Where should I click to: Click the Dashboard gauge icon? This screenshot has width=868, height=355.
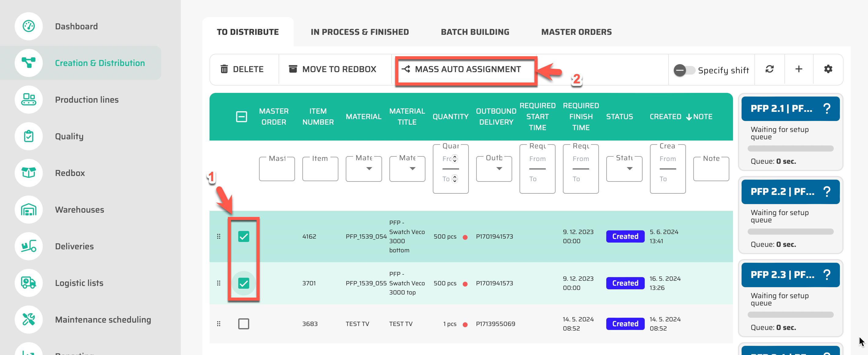pos(29,26)
